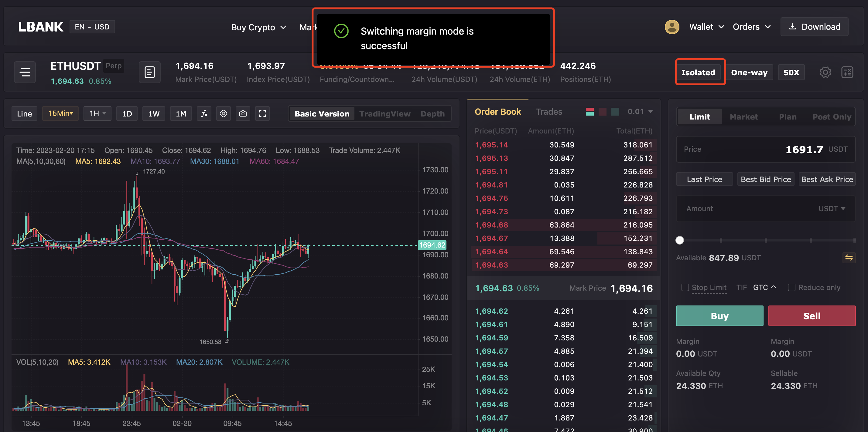Image resolution: width=868 pixels, height=432 pixels.
Task: Click the bid price 1,694.62 row
Action: 563,311
